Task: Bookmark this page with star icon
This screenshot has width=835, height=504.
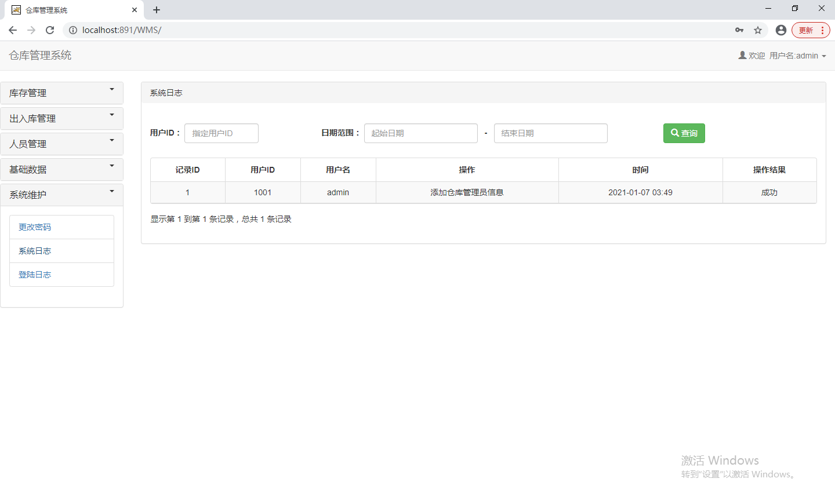Action: click(758, 30)
